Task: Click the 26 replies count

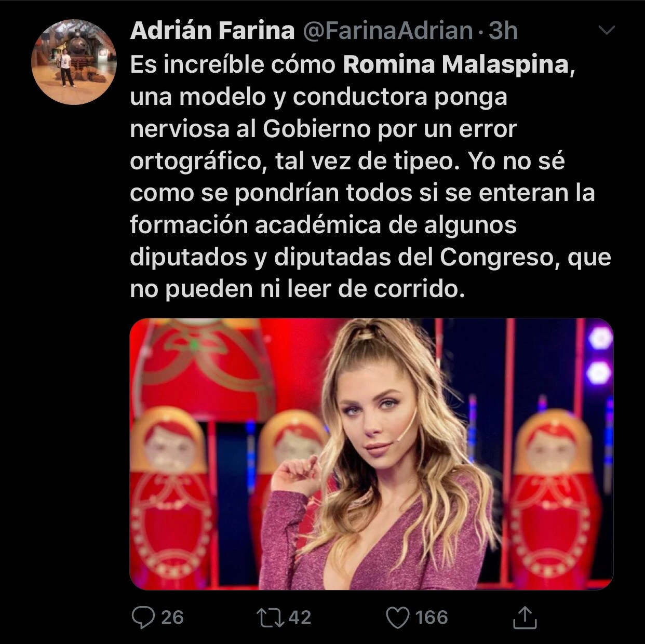Action: coord(172,617)
